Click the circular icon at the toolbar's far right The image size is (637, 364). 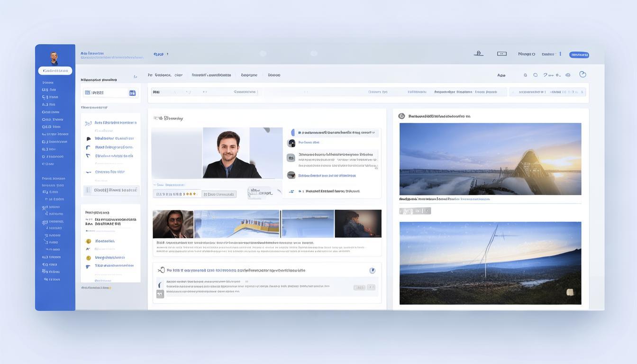[582, 74]
